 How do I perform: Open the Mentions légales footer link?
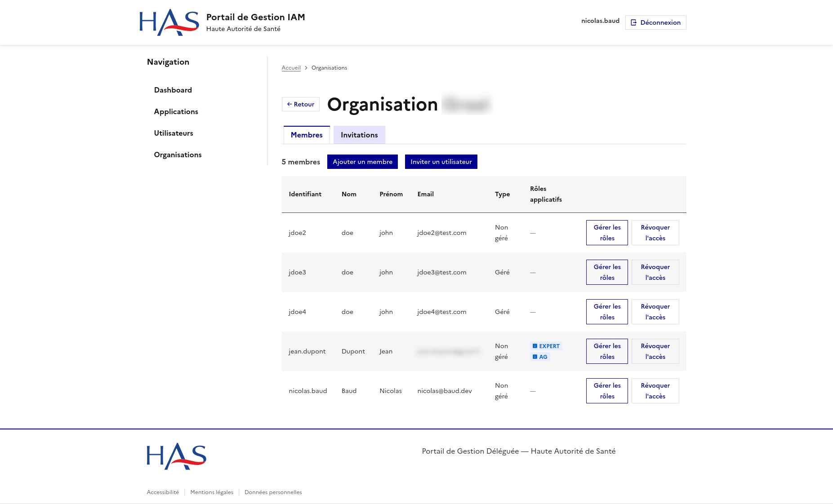212,492
